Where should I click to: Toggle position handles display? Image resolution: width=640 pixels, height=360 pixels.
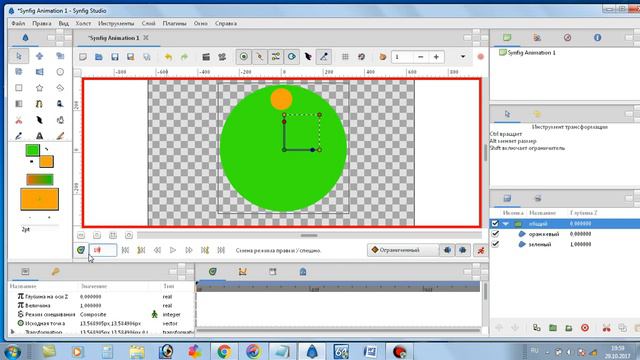pyautogui.click(x=244, y=57)
